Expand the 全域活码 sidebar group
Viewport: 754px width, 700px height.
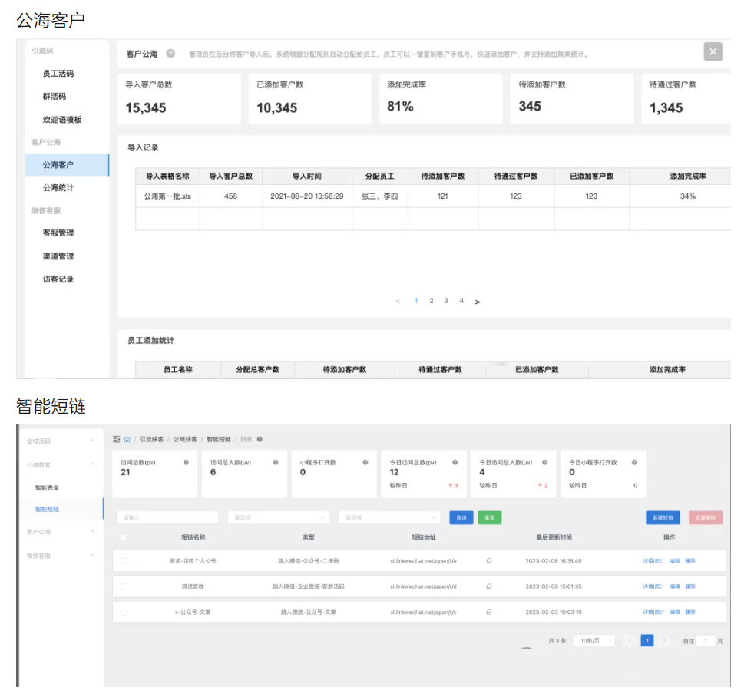point(61,441)
